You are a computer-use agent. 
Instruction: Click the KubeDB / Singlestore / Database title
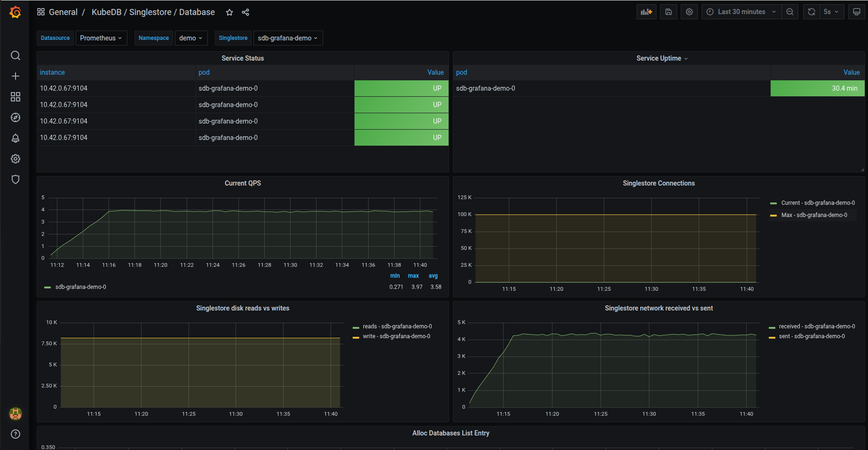coord(153,12)
